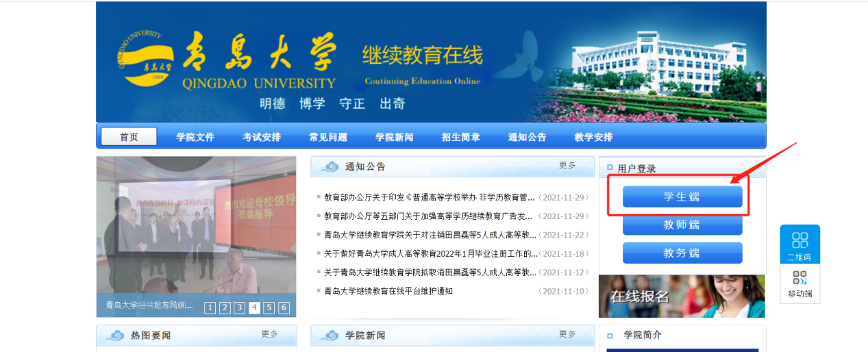
Task: Open the 首页 home tab
Action: pos(129,137)
